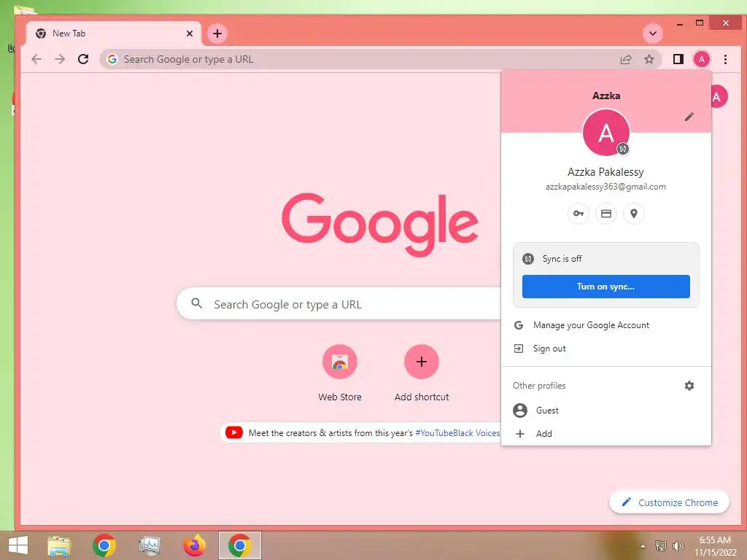Open the volume speaker tray icon

click(x=678, y=545)
